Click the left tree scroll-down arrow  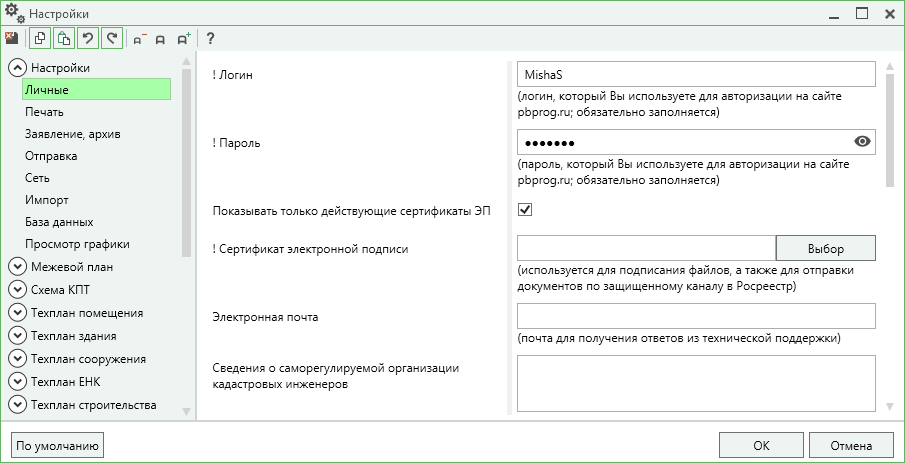tap(186, 411)
